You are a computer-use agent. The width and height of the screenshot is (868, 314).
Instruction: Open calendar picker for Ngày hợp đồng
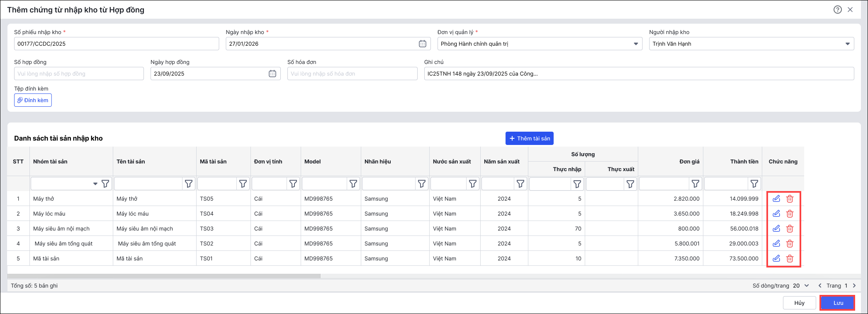272,74
